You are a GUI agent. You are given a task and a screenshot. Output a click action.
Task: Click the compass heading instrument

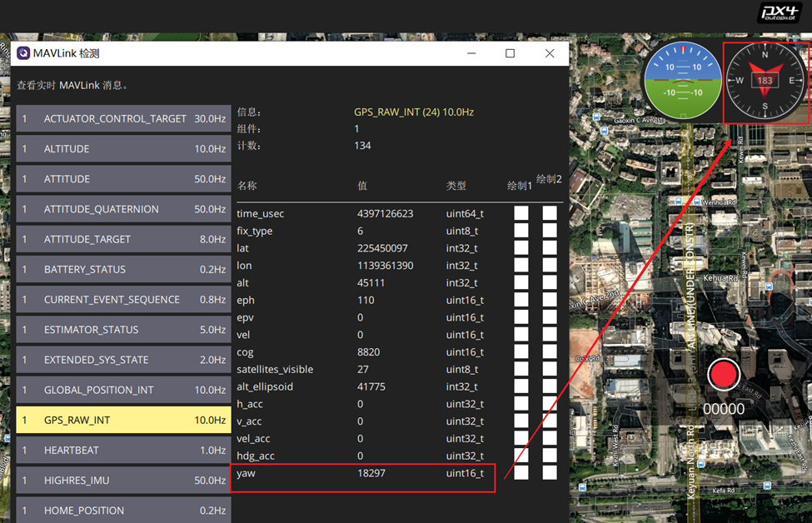tap(765, 81)
